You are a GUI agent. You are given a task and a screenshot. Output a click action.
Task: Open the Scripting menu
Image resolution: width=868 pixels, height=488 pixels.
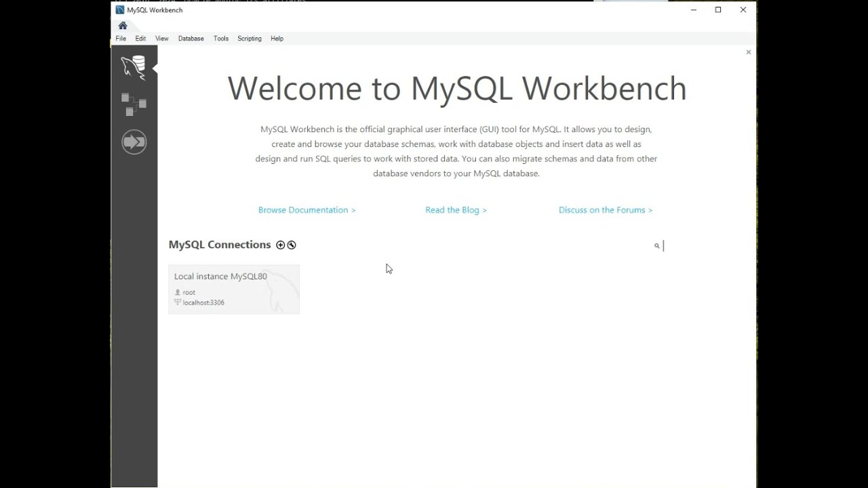[249, 39]
